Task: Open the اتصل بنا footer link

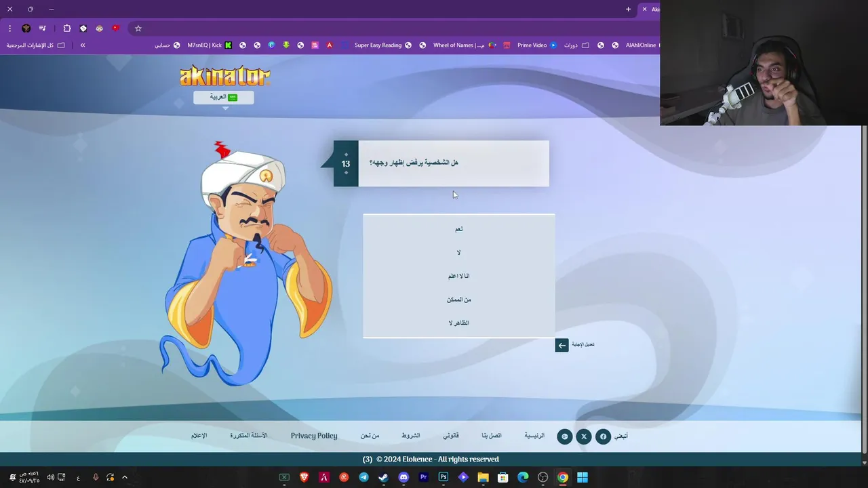Action: 492,436
